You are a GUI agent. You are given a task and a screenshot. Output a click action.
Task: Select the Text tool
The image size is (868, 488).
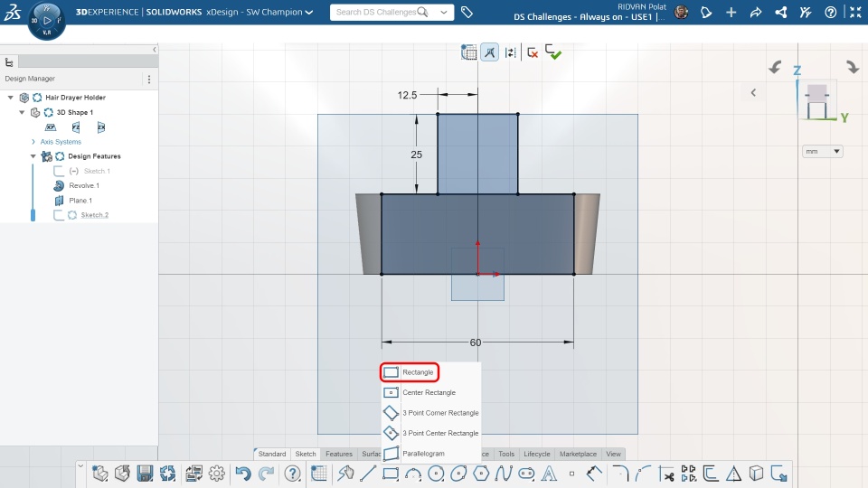pos(549,474)
